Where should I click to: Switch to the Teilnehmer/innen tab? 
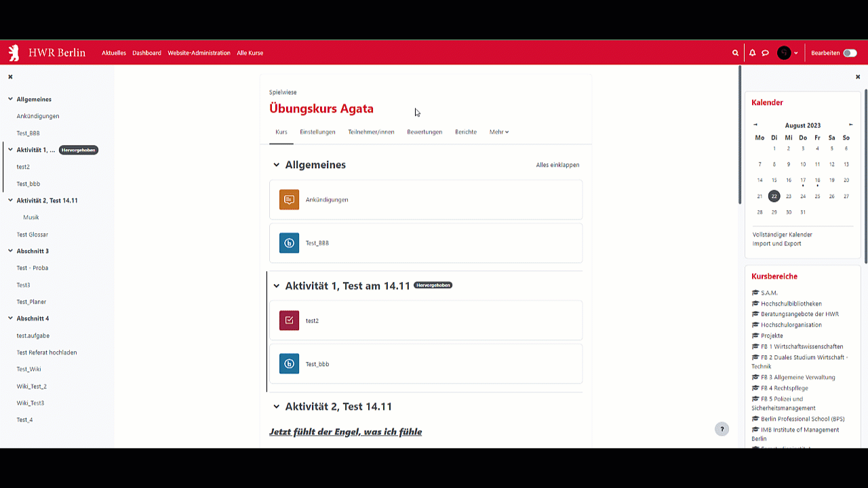[x=371, y=132]
